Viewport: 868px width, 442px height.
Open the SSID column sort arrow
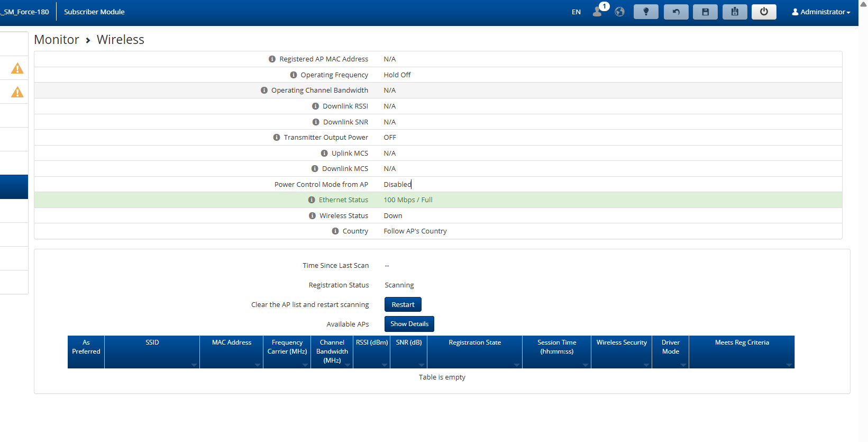pyautogui.click(x=194, y=365)
